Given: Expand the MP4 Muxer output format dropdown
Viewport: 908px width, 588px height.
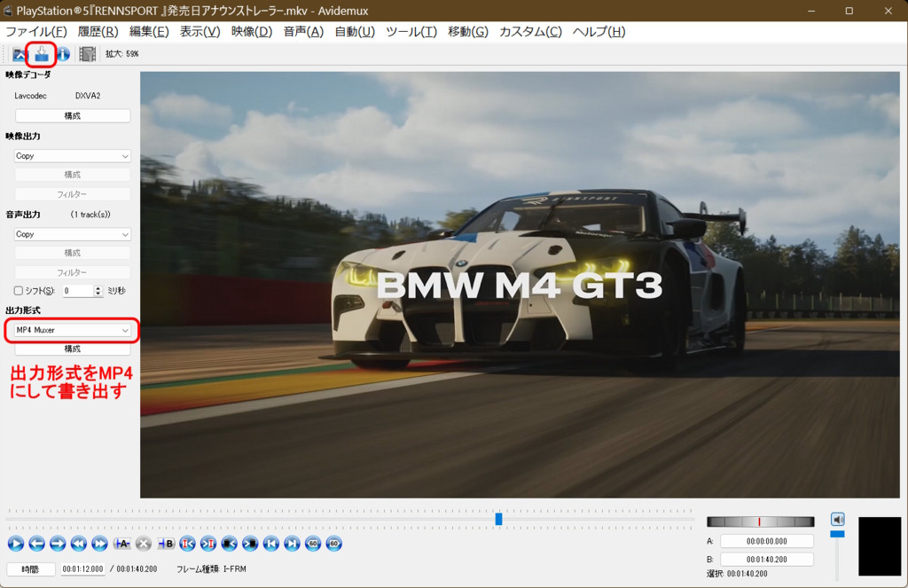Looking at the screenshot, I should (x=73, y=330).
